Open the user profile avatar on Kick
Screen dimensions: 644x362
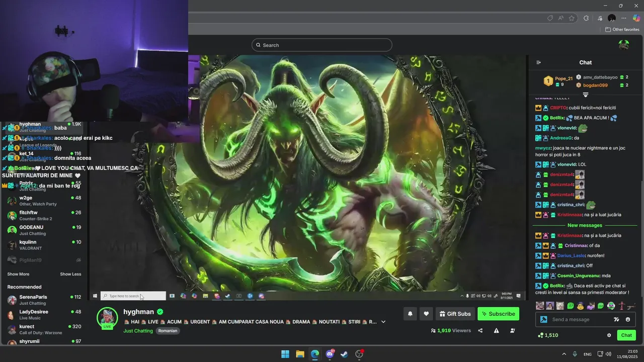pyautogui.click(x=624, y=45)
